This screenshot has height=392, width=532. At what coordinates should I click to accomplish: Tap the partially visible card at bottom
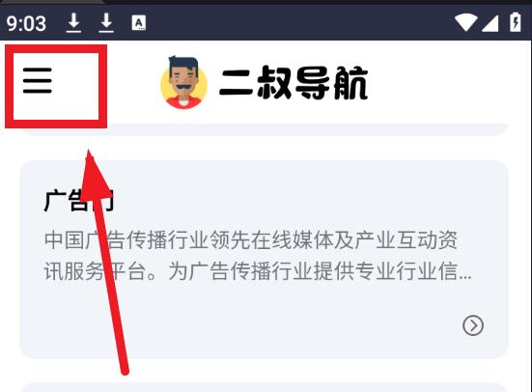264,387
